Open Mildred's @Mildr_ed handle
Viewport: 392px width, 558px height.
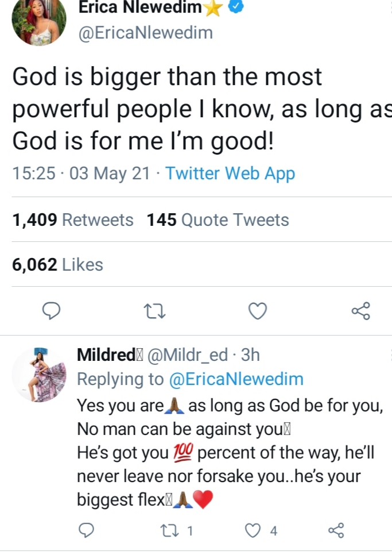[x=188, y=356]
